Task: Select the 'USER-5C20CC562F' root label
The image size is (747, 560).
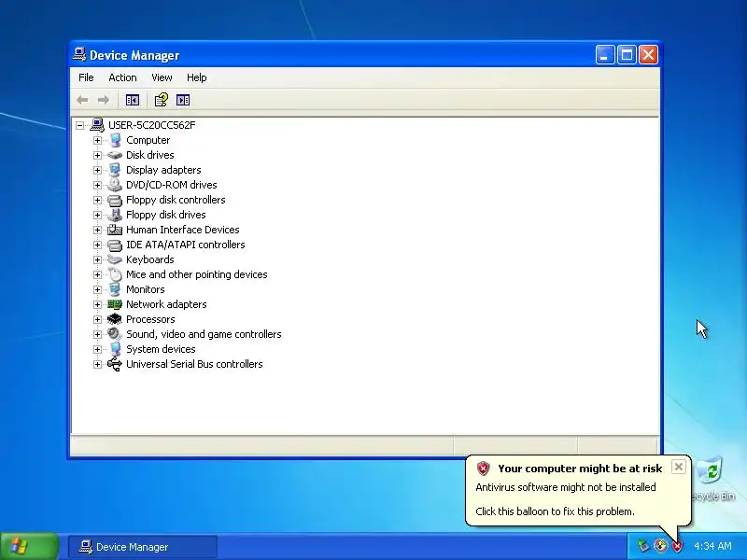Action: coord(152,125)
